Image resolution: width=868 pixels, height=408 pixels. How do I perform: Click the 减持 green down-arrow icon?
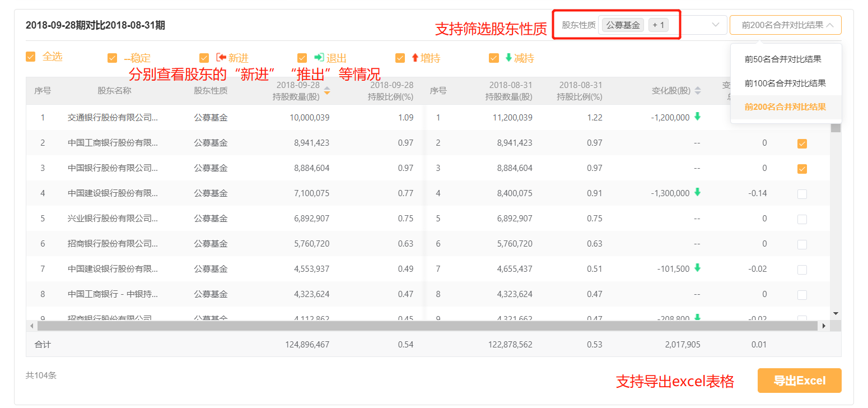(x=508, y=57)
